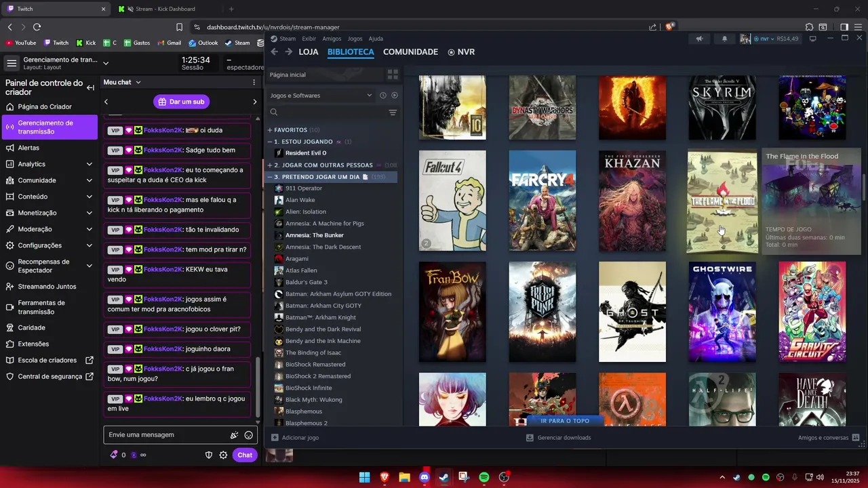Open Steam Exibir menu

click(309, 39)
